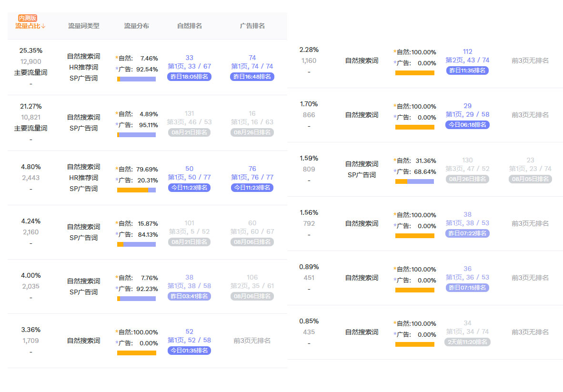Sort by 流量占比 using the down arrow
Screen dimensions: 563x392
coord(43,26)
